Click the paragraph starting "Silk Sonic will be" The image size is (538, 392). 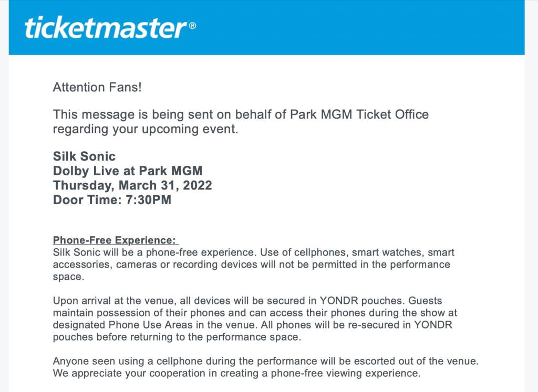pos(254,264)
